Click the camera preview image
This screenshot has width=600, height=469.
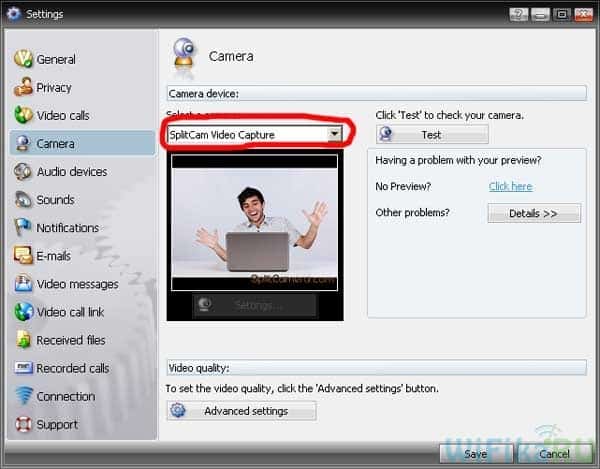point(254,223)
